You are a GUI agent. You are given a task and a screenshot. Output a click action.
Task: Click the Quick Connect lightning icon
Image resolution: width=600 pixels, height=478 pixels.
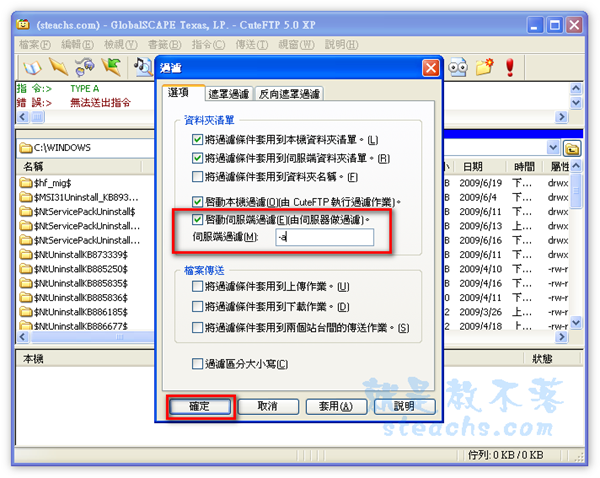tap(58, 67)
